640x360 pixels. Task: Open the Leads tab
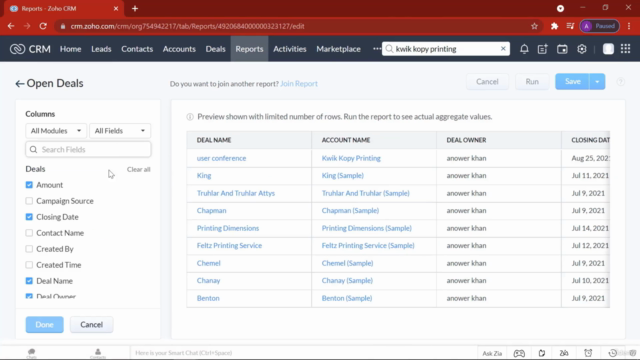tap(101, 49)
